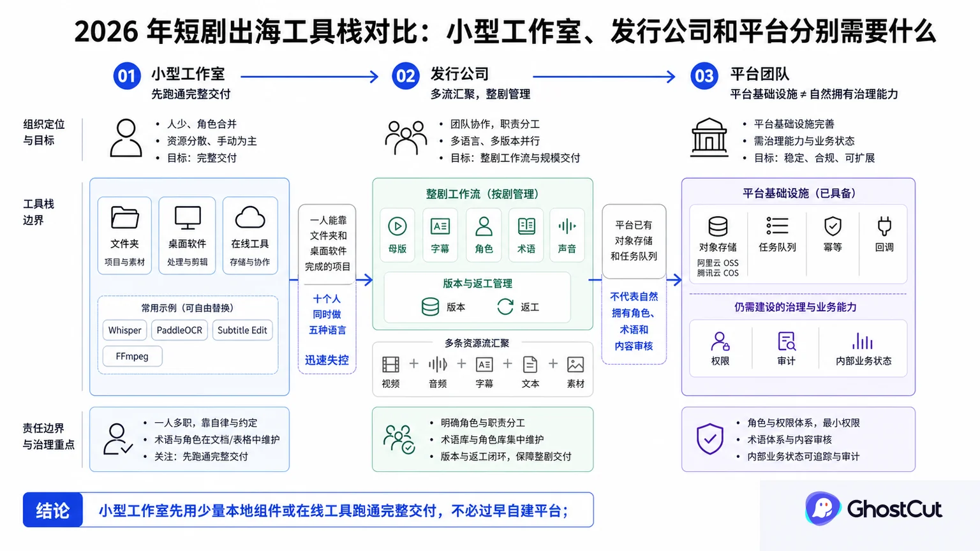
Task: Select the 版本 database icon
Action: pyautogui.click(x=430, y=307)
